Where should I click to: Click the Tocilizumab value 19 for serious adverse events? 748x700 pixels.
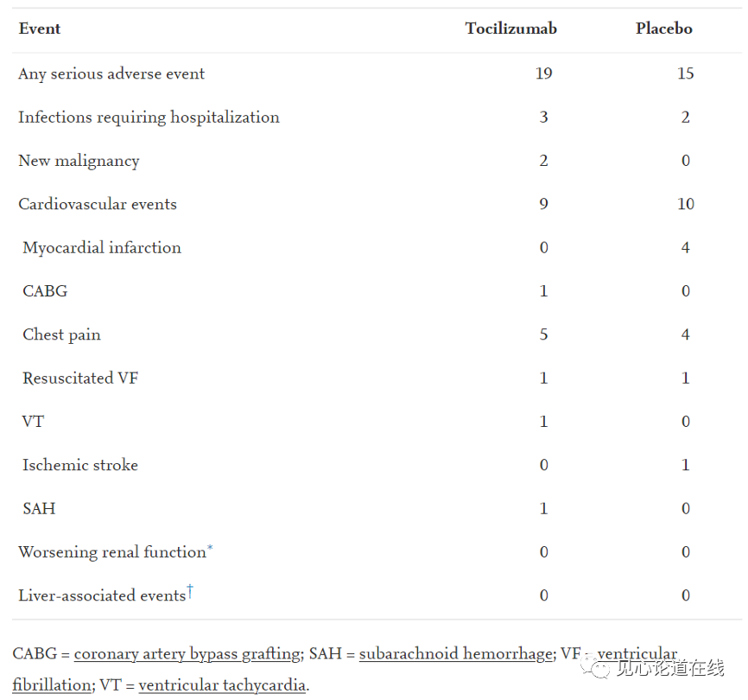click(x=543, y=73)
